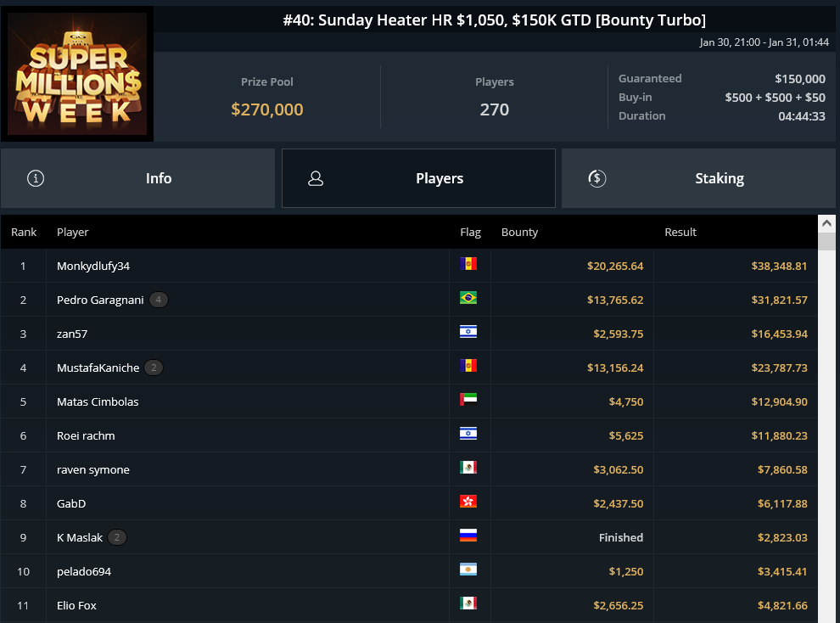Image resolution: width=840 pixels, height=623 pixels.
Task: Click the Russian flag for K Maslak
Action: (x=468, y=535)
